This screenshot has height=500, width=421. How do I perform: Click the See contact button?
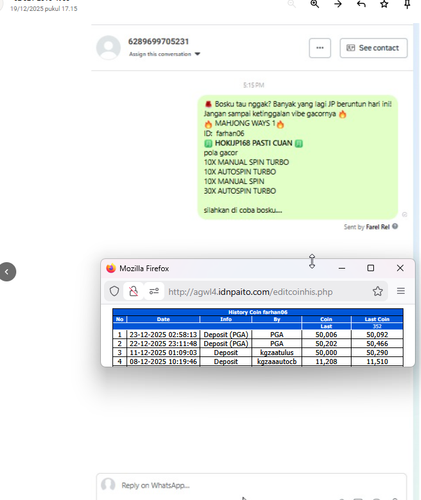(373, 48)
